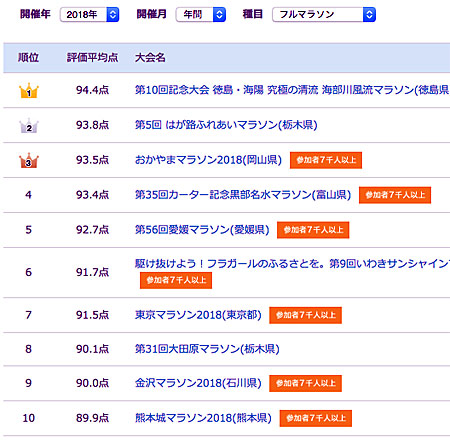The width and height of the screenshot is (450, 443).
Task: Click the 参加者7千人以上 badge next to 金沢マラソン2018
Action: [305, 383]
